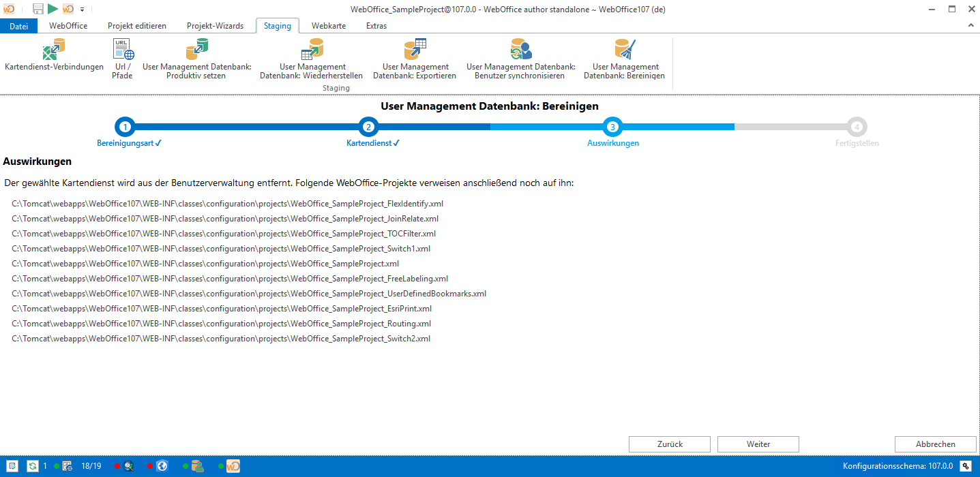Click the save icon in quick access toolbar
Image resolution: width=980 pixels, height=477 pixels.
click(x=38, y=9)
